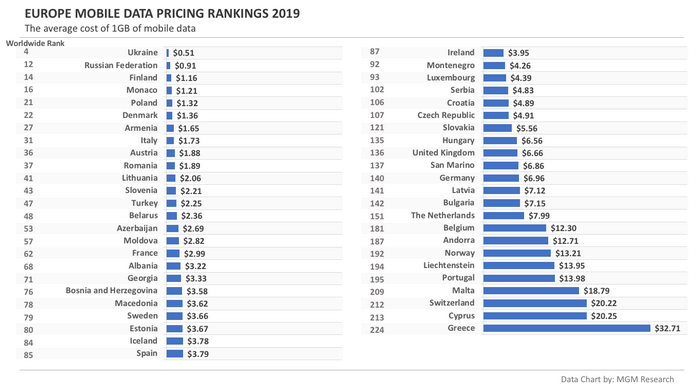Select the Malta bar in chart

tap(531, 291)
